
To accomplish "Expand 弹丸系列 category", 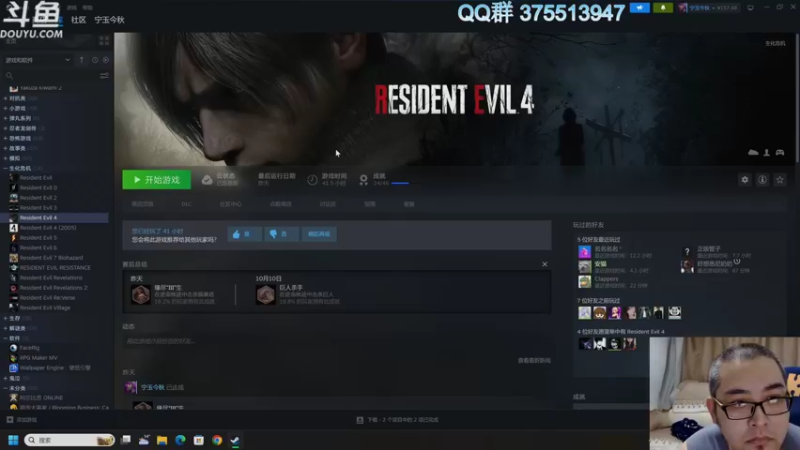I will (x=21, y=118).
